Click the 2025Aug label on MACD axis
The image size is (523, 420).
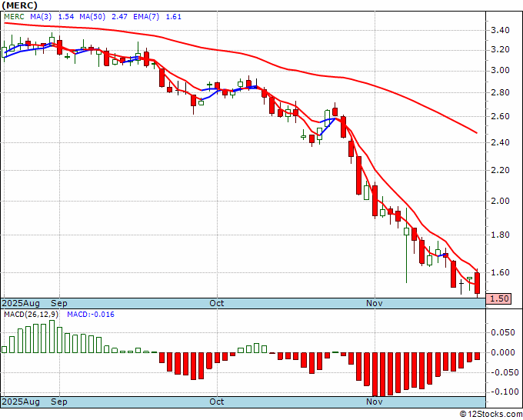[x=21, y=402]
